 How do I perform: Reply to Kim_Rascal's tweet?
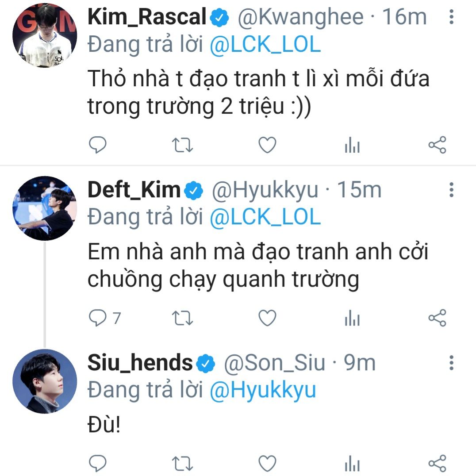tap(98, 145)
